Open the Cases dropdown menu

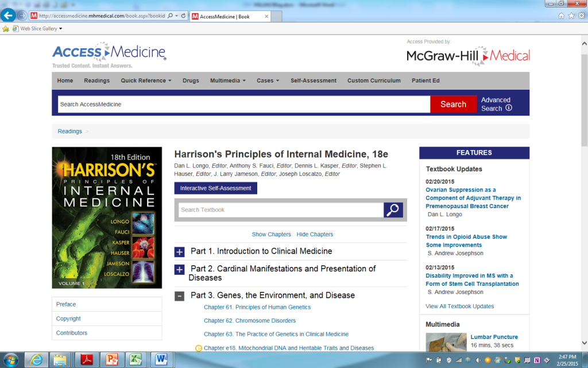(x=268, y=80)
